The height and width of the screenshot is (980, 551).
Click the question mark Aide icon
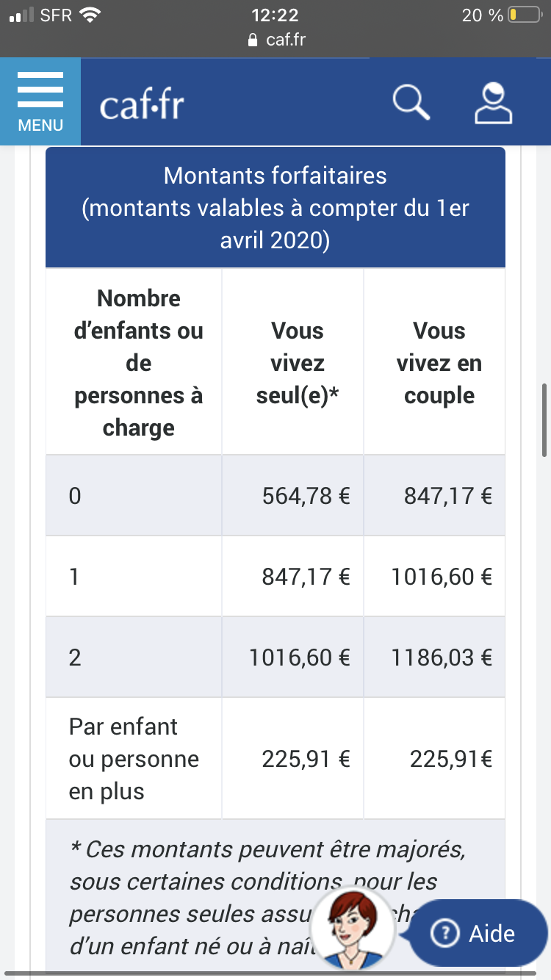tap(444, 934)
